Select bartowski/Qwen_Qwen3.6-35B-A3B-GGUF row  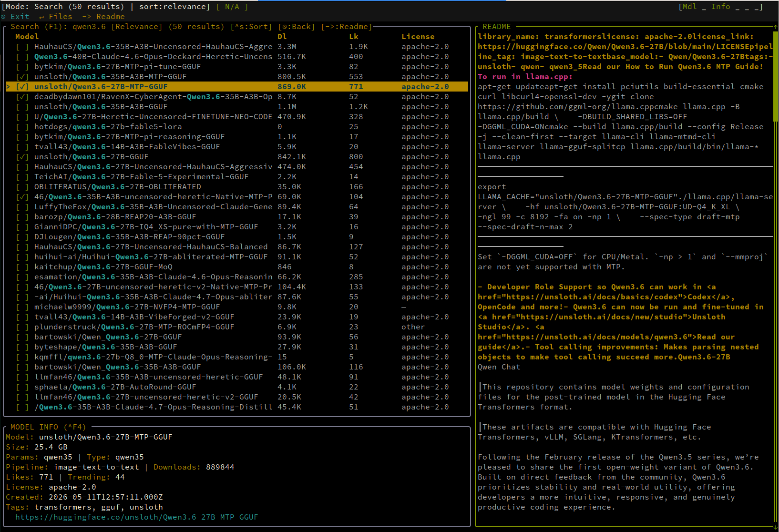pyautogui.click(x=237, y=367)
